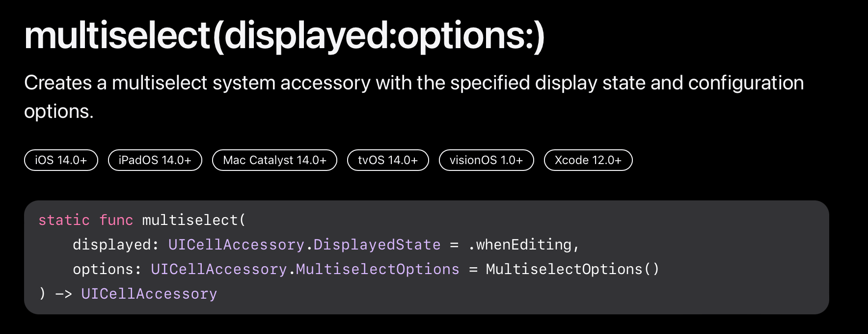Open UICellAccessory link on the options line
The height and width of the screenshot is (334, 868).
click(218, 269)
